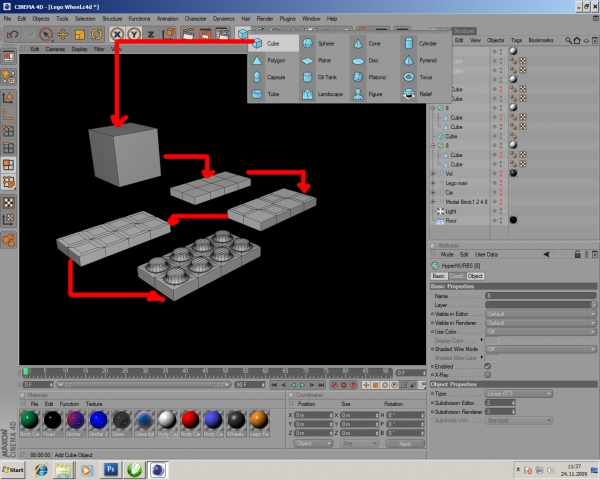This screenshot has width=600, height=480.
Task: Toggle Y axis lock in toolbar
Action: (x=134, y=34)
